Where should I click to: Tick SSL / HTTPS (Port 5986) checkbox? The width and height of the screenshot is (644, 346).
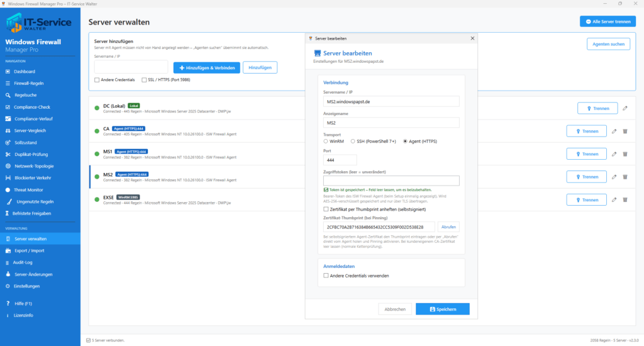point(144,80)
